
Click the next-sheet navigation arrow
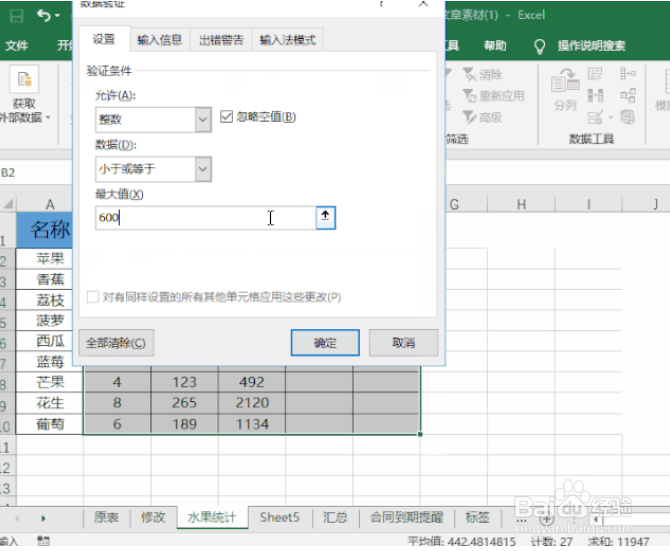coord(43,519)
